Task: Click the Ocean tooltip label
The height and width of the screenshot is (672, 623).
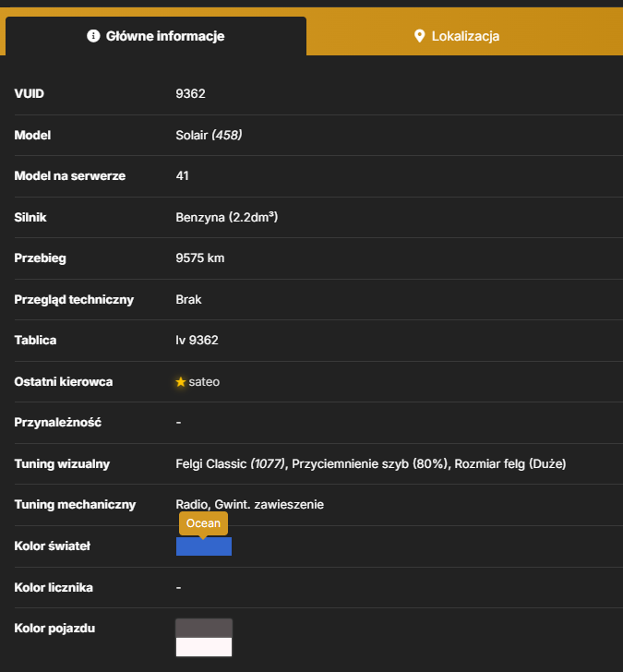Action: pyautogui.click(x=204, y=523)
